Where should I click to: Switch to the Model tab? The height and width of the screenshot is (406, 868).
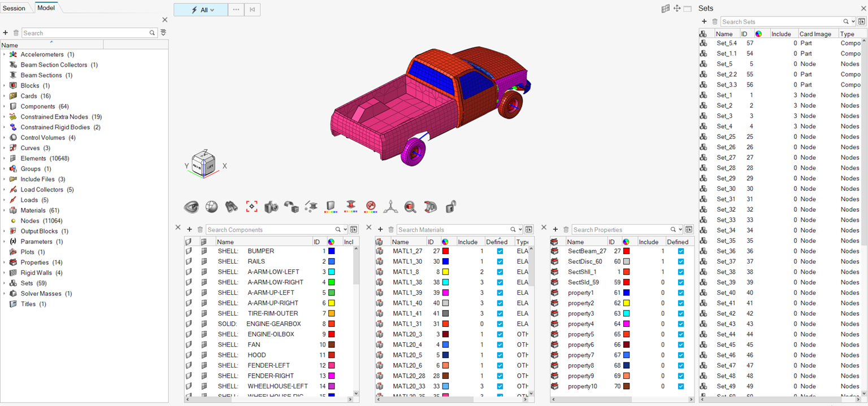(x=46, y=8)
